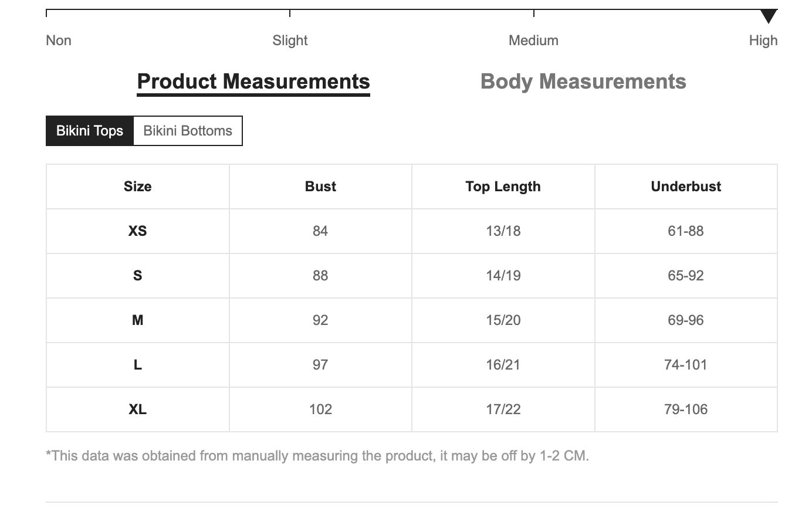Select the Product Measurements tab
The height and width of the screenshot is (508, 812).
253,82
